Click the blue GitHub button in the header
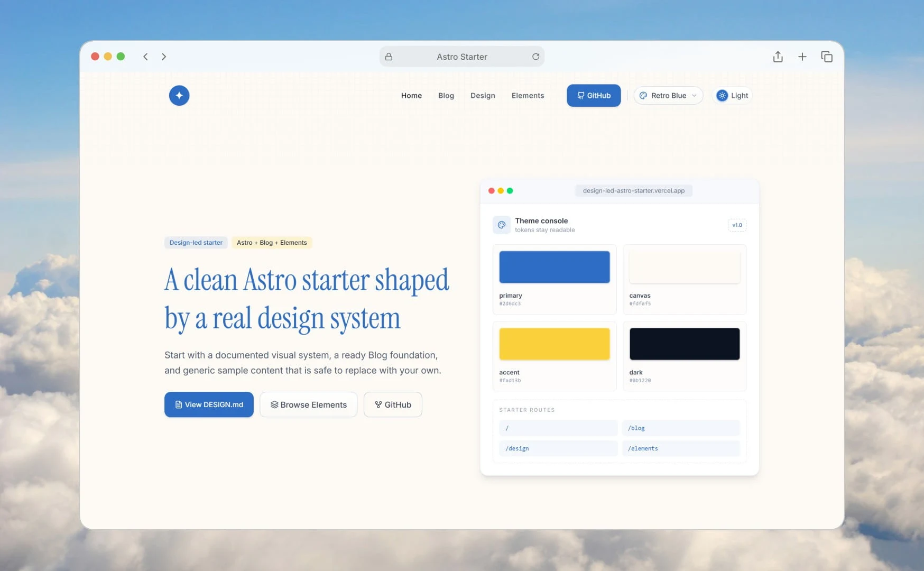Image resolution: width=924 pixels, height=571 pixels. click(x=594, y=96)
